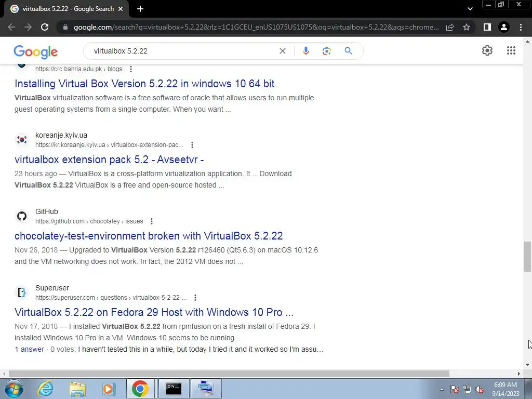Reload the Google search page
532x399 pixels.
click(x=45, y=27)
